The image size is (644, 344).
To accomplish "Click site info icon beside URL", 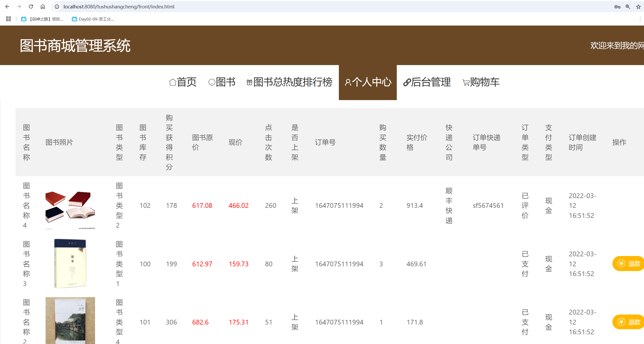I will click(x=57, y=7).
